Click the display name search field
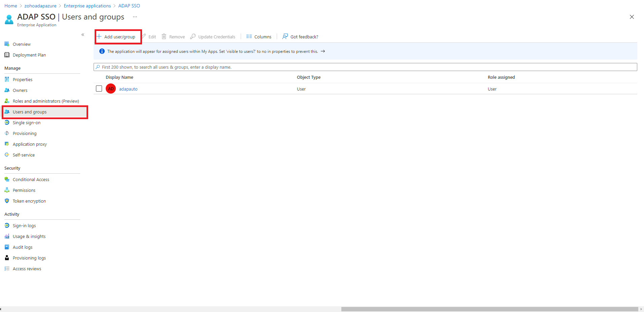 click(365, 67)
